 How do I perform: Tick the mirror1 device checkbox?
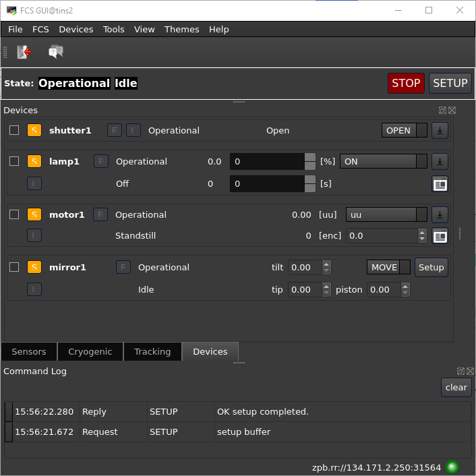[x=14, y=267]
